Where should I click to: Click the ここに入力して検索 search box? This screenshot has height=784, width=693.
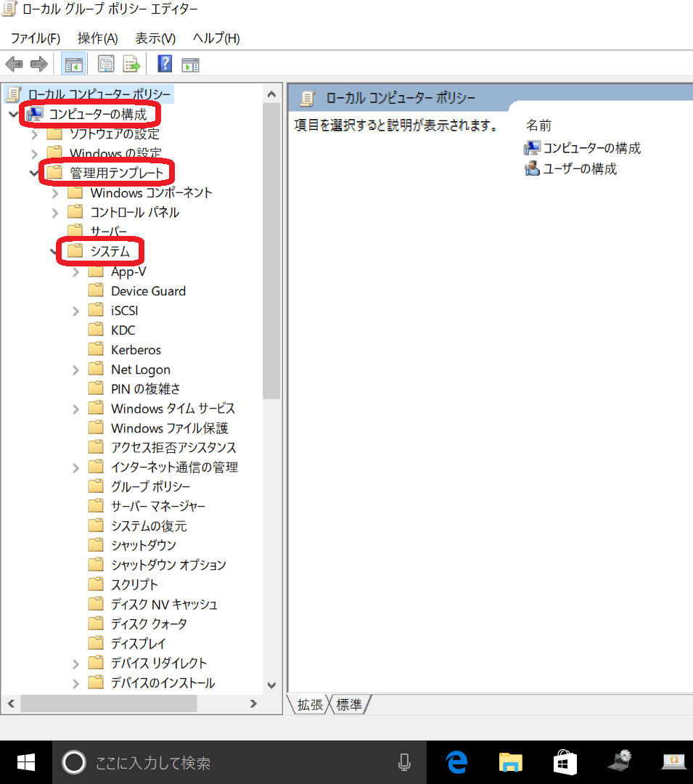pyautogui.click(x=239, y=762)
